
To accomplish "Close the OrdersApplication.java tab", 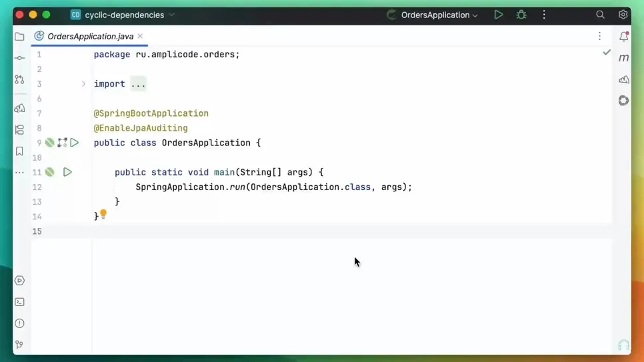I will click(140, 36).
